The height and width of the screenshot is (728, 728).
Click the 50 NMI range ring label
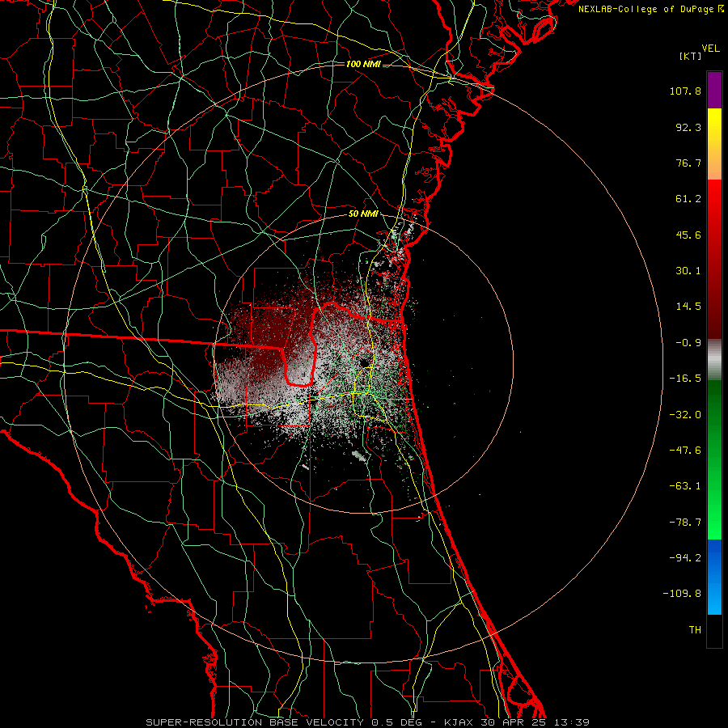point(363,214)
